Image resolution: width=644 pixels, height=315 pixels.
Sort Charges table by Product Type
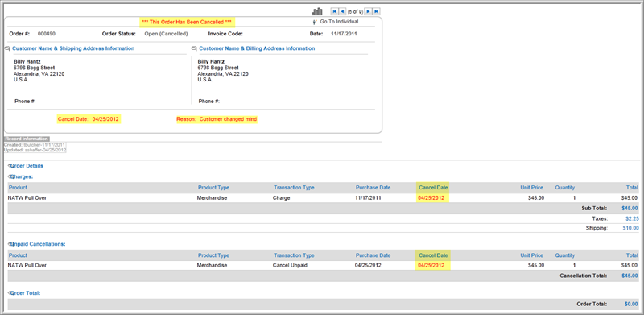[213, 188]
